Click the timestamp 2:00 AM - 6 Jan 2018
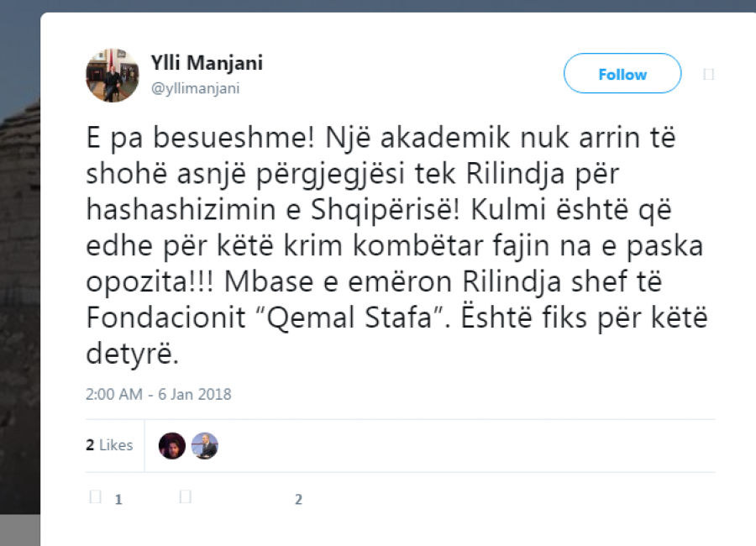 (x=159, y=393)
